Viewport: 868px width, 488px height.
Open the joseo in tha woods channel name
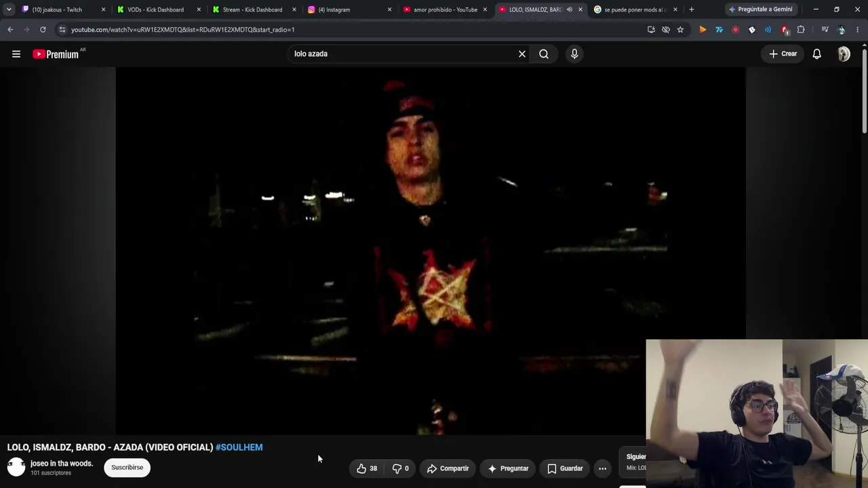click(x=62, y=464)
